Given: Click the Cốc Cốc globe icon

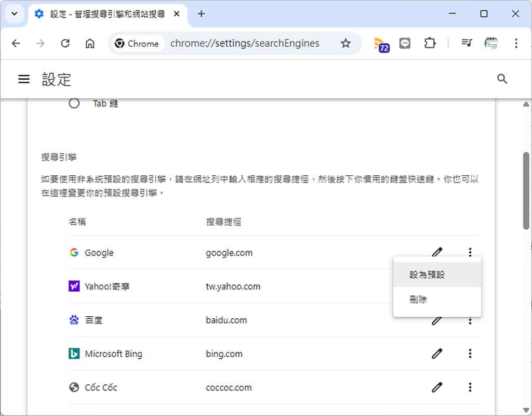Looking at the screenshot, I should [74, 387].
